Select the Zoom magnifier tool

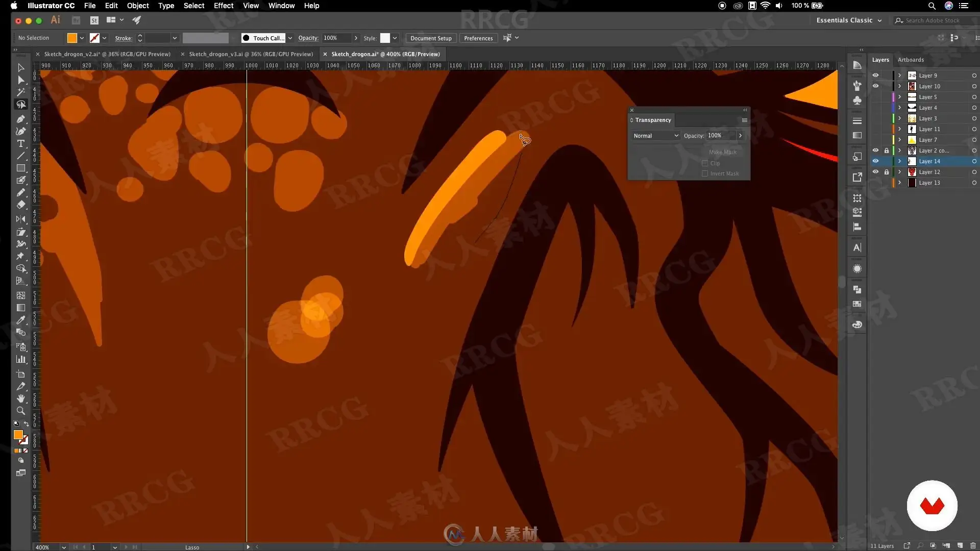tap(21, 411)
